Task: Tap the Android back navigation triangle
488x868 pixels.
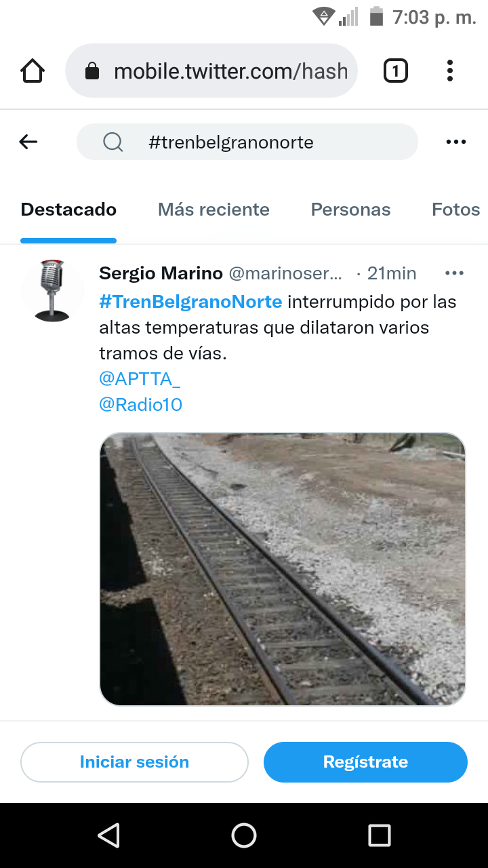Action: pyautogui.click(x=108, y=835)
